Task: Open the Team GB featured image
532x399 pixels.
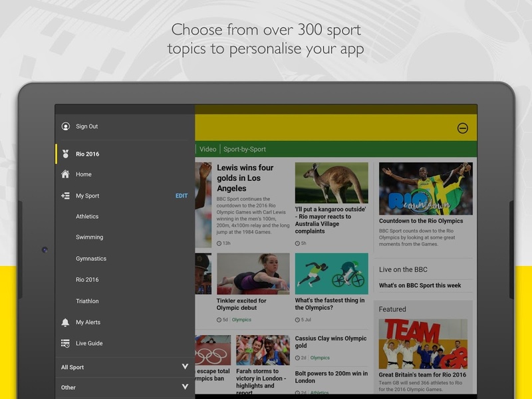Action: [x=423, y=344]
